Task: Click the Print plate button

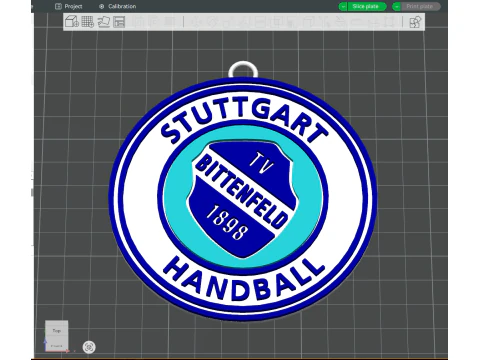Action: pyautogui.click(x=420, y=6)
